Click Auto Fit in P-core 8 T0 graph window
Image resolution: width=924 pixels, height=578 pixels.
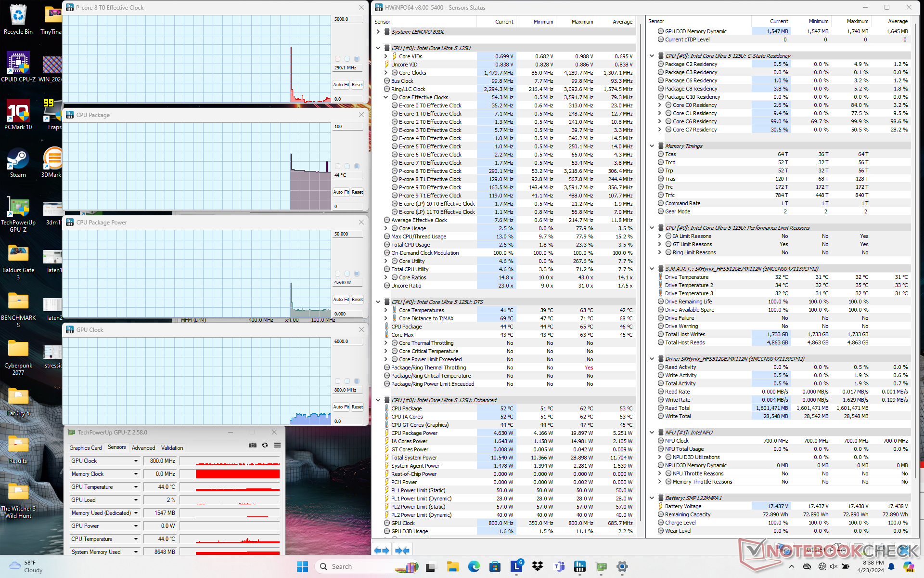[341, 85]
